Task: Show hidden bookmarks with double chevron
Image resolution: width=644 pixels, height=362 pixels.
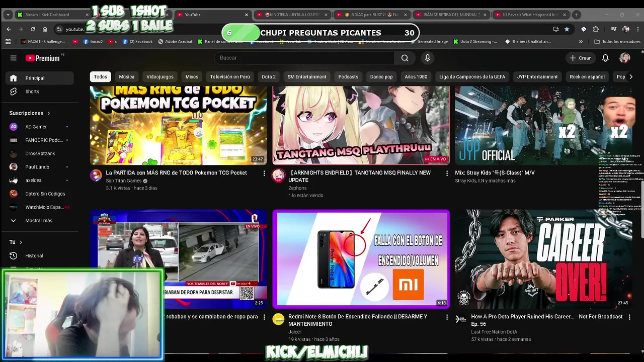Action: 581,42
